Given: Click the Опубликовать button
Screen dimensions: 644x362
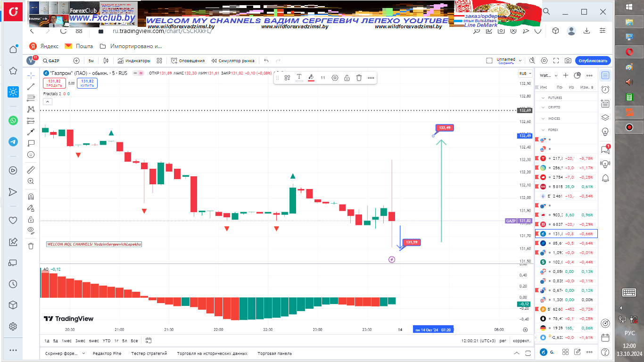Looking at the screenshot, I should 593,61.
